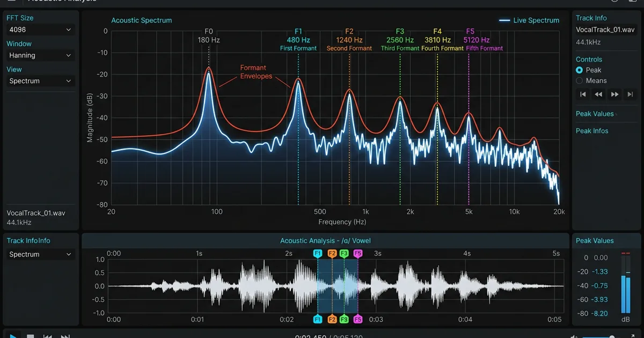Viewport: 644px width, 338px height.
Task: Open the View Spectrum dropdown
Action: click(x=40, y=81)
